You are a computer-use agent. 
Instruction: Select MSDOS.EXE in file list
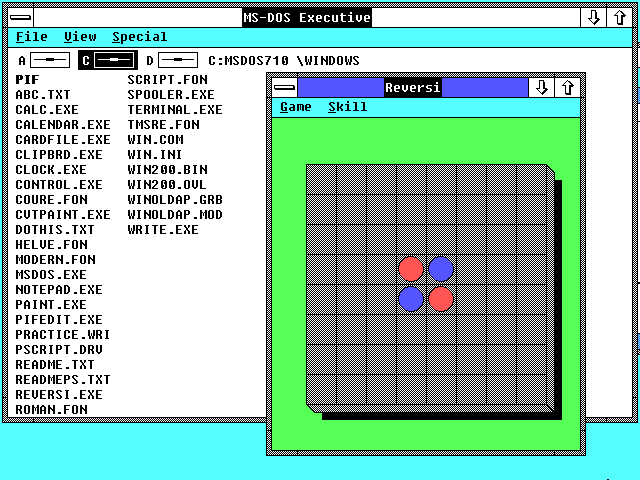pyautogui.click(x=51, y=275)
